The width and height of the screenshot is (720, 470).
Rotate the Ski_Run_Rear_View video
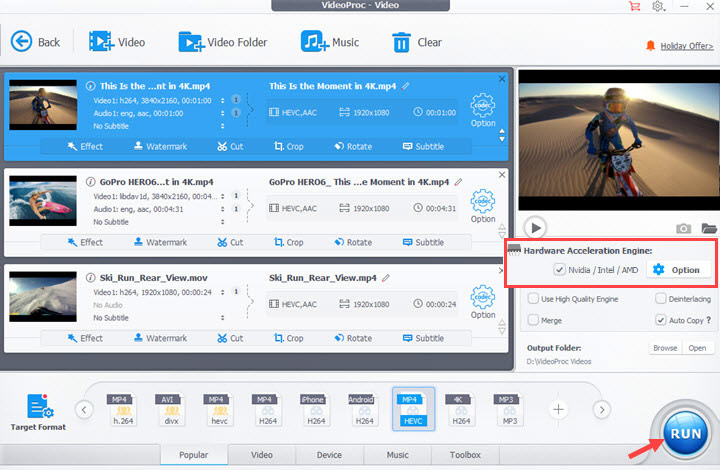[353, 338]
